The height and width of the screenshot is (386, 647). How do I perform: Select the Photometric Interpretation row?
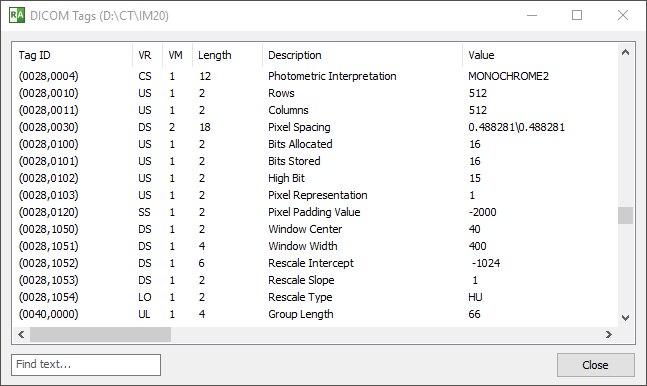pyautogui.click(x=315, y=76)
